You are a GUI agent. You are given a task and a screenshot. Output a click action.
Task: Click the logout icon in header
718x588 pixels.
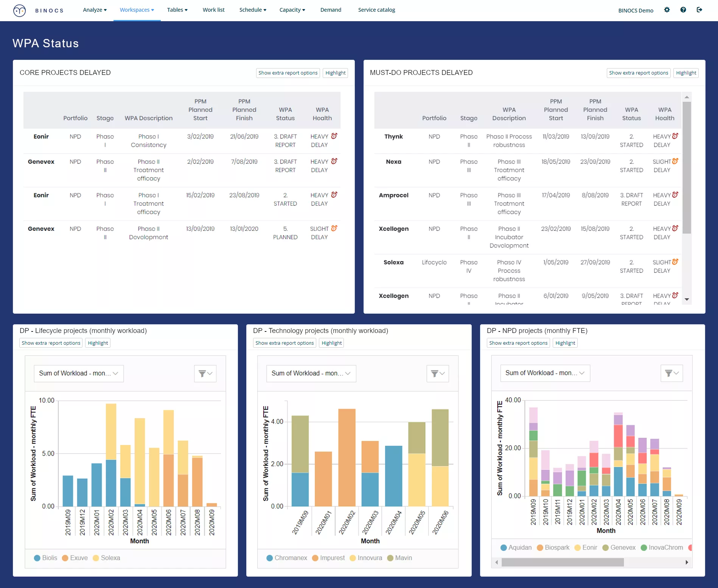pyautogui.click(x=699, y=10)
